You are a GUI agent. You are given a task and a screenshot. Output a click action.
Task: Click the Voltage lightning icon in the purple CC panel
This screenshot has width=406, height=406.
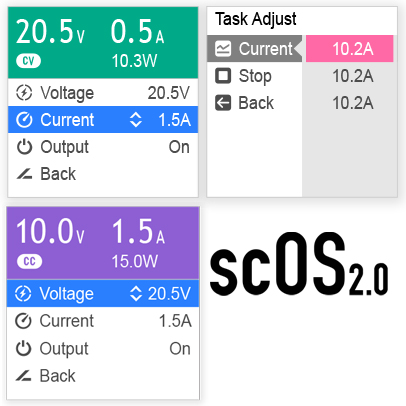coord(23,294)
